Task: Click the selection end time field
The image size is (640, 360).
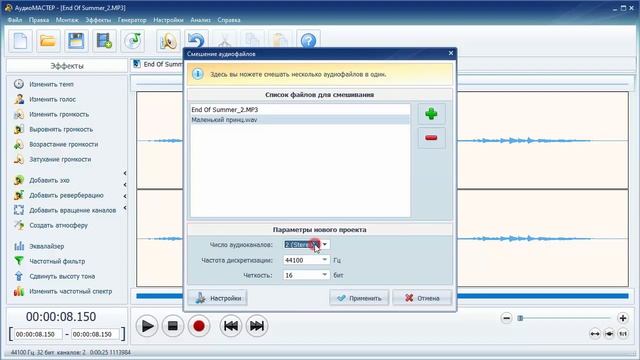Action: pyautogui.click(x=95, y=334)
